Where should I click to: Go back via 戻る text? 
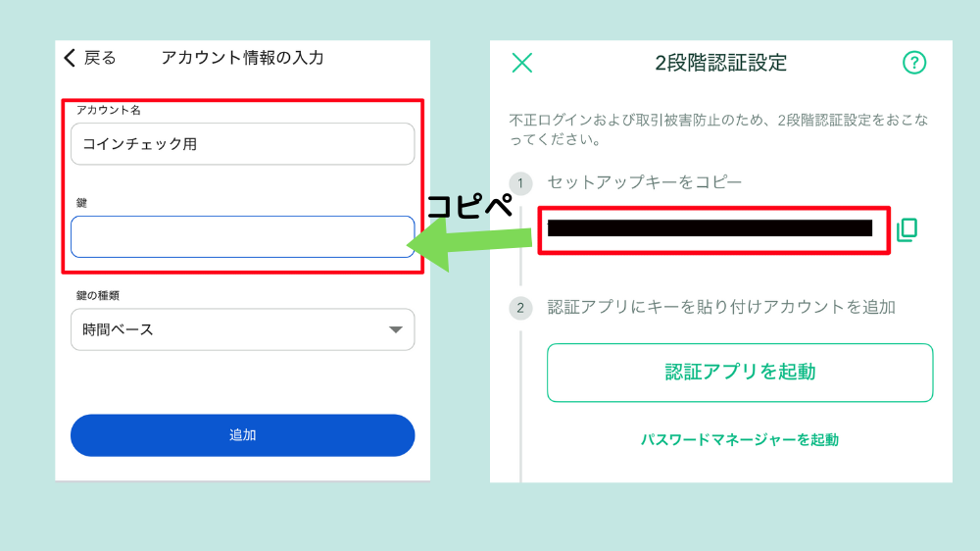pos(100,58)
